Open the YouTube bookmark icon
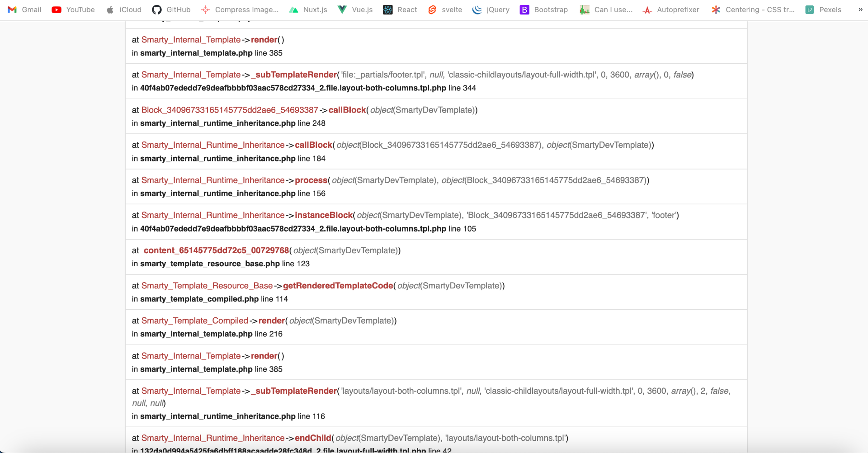Screen dimensions: 868x453 click(57, 9)
